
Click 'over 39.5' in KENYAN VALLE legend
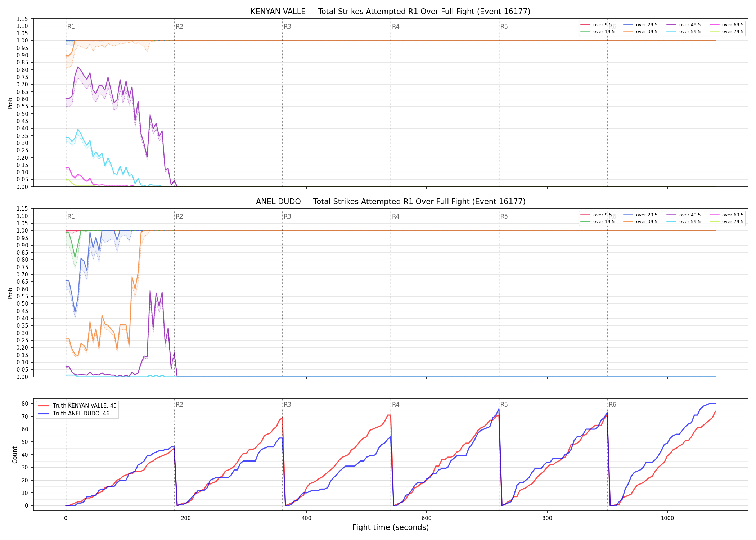coord(647,32)
